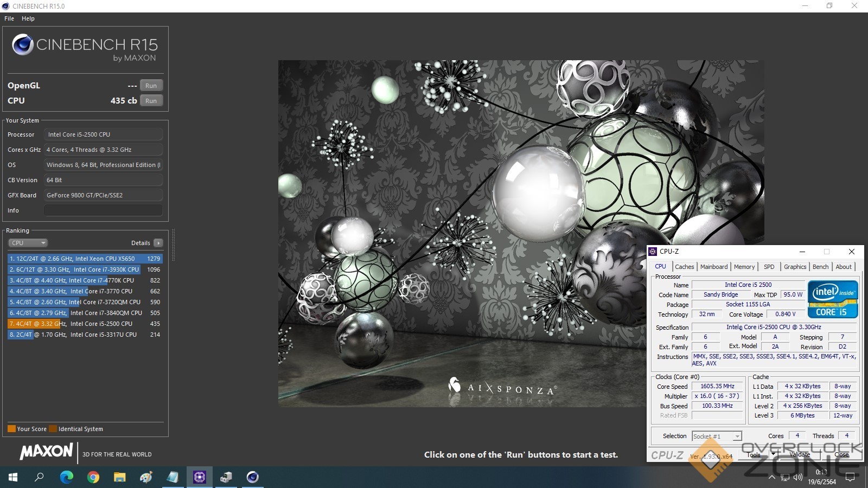Open the network icon in the system tray
This screenshot has height=488, width=868.
[784, 477]
